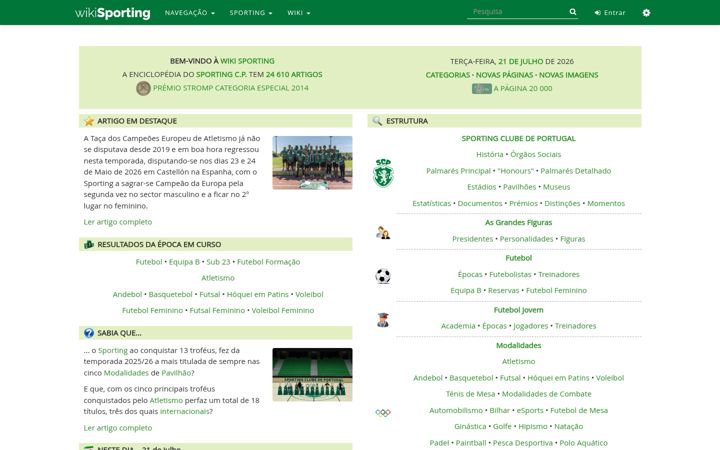Screen dimensions: 720x450
Task: Click the football ball icon
Action: pos(383,276)
